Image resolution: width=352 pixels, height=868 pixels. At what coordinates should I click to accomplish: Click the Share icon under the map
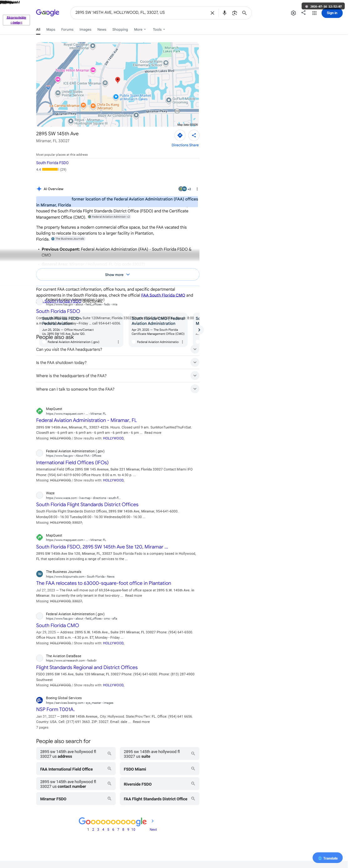(x=194, y=135)
